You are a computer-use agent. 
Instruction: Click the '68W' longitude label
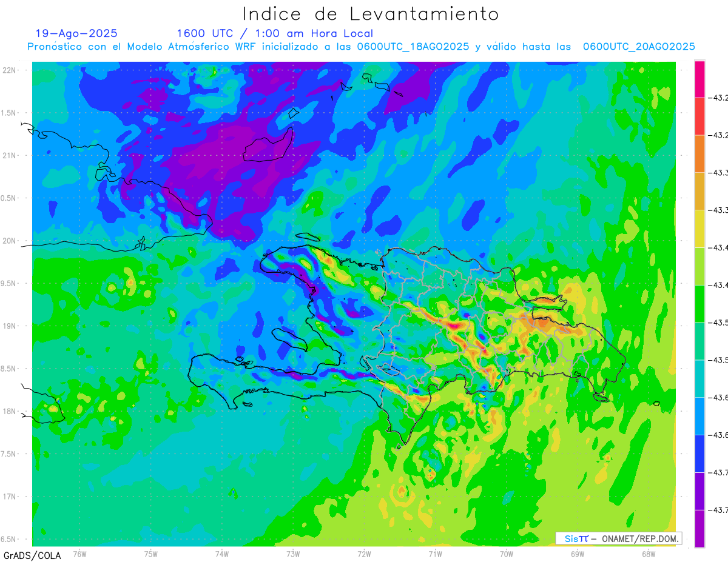pyautogui.click(x=649, y=554)
